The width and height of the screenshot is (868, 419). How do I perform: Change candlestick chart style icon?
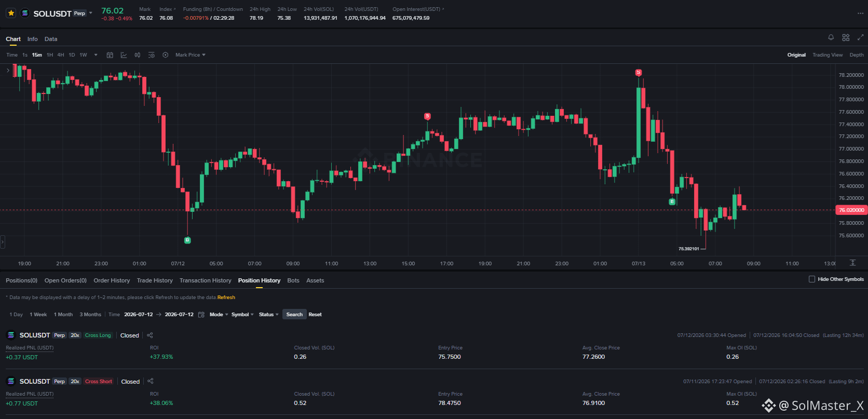point(138,55)
